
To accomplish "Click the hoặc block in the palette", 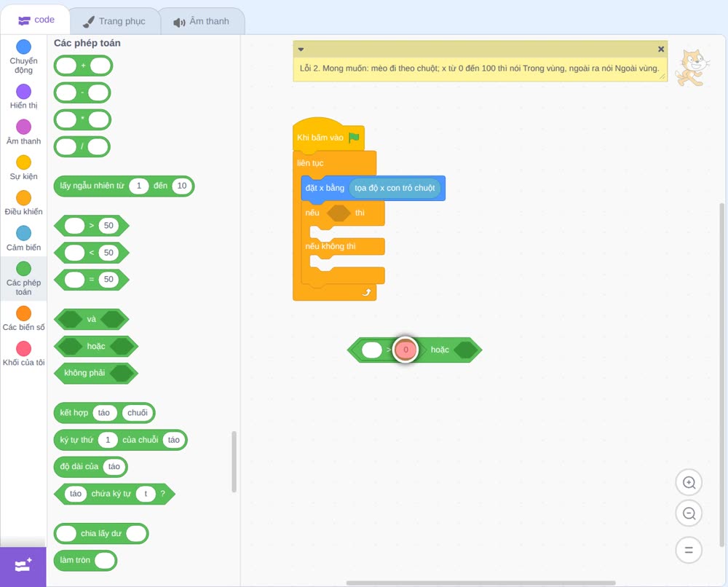I will (x=96, y=347).
